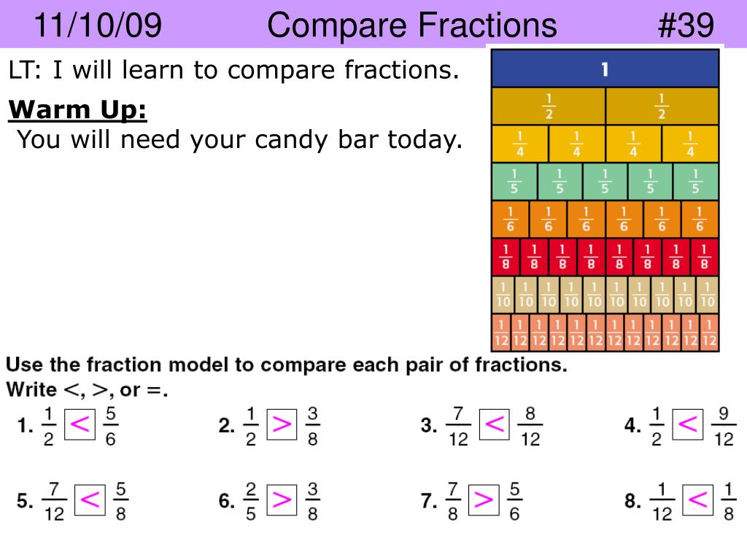
Task: Click the Compare Fractions title
Action: point(412,25)
